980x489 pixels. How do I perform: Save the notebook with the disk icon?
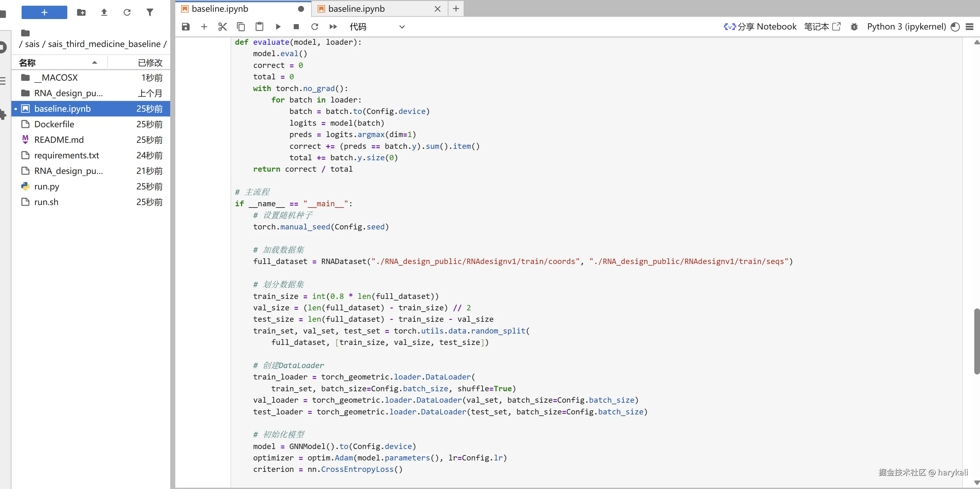pyautogui.click(x=186, y=27)
